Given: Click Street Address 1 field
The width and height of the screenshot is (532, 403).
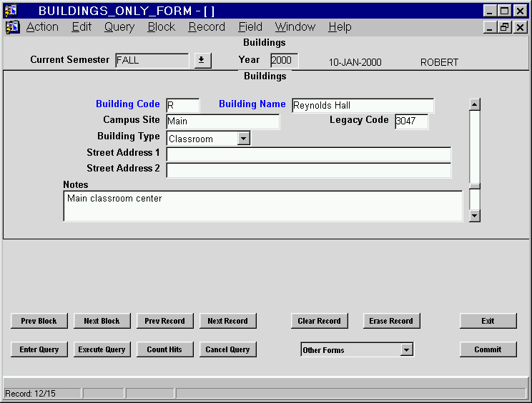Looking at the screenshot, I should click(309, 154).
